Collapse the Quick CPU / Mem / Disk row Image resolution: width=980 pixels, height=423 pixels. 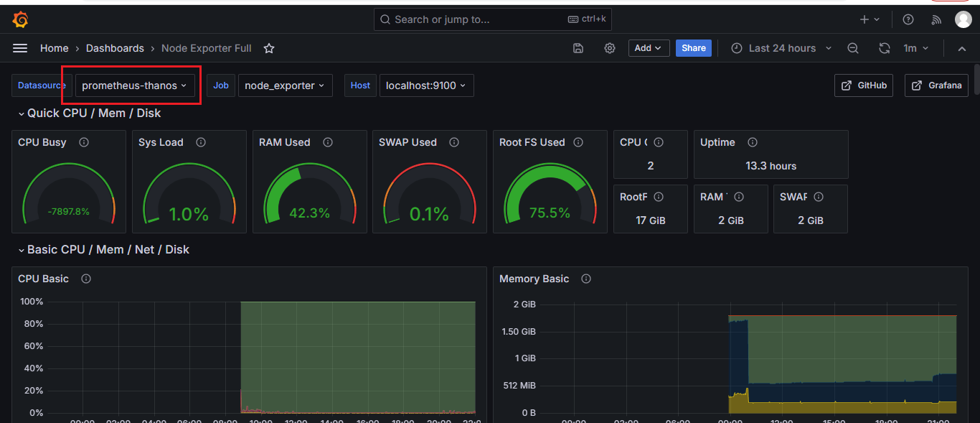[22, 113]
